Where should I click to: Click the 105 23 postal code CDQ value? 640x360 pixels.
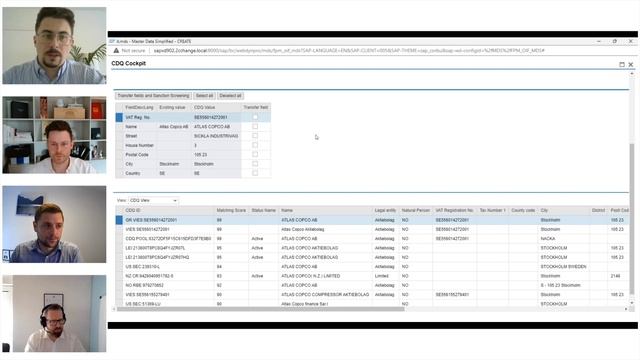pyautogui.click(x=216, y=155)
